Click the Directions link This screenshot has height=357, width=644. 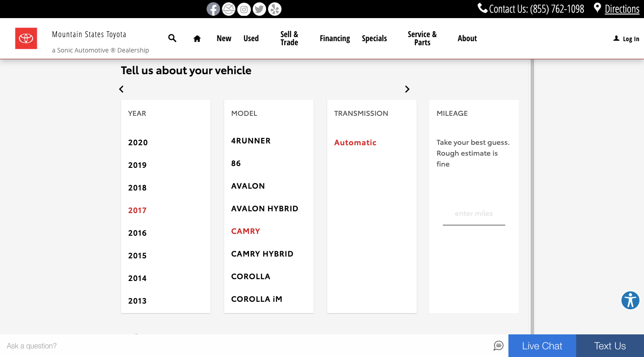pyautogui.click(x=622, y=9)
